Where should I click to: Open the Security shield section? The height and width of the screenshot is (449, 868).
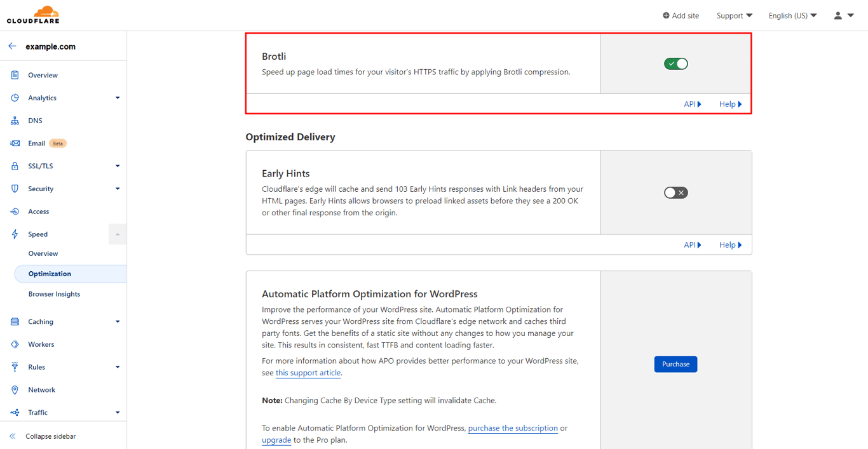41,188
